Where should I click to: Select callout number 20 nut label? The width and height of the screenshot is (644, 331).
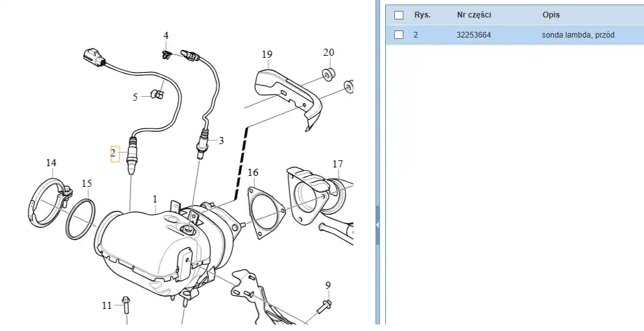click(329, 53)
